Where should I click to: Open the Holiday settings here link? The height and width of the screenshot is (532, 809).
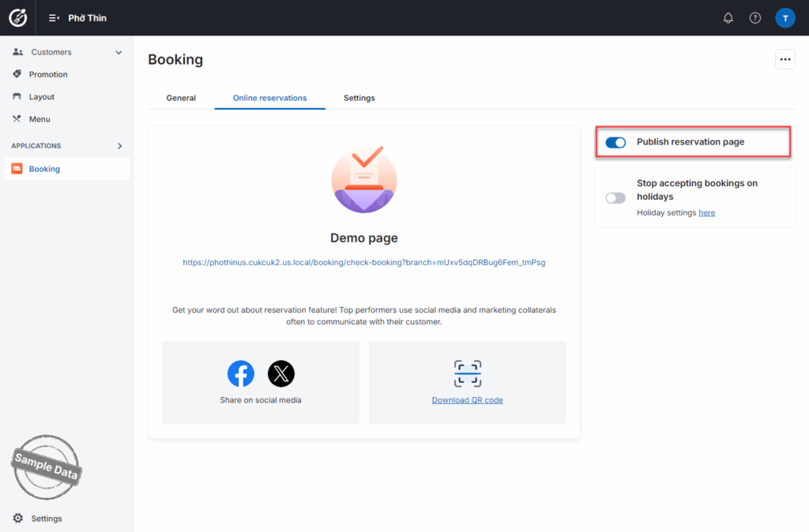(706, 213)
